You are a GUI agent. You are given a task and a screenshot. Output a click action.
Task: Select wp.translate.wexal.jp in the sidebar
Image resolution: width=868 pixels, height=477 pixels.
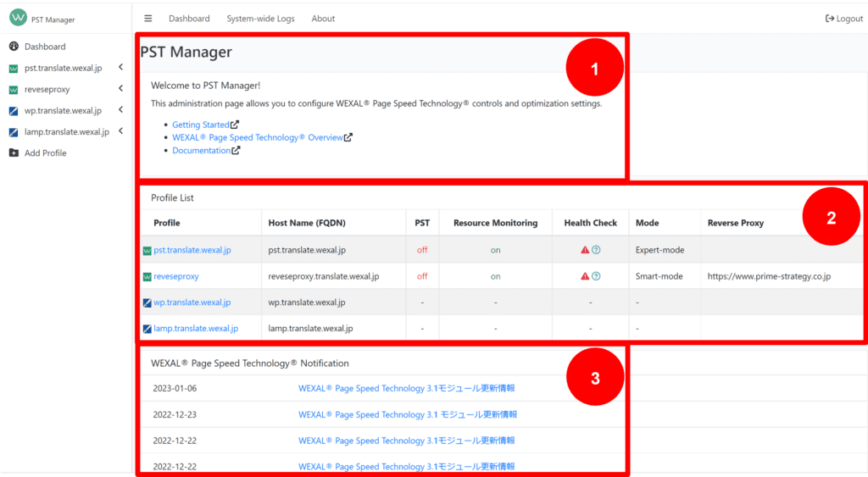63,111
